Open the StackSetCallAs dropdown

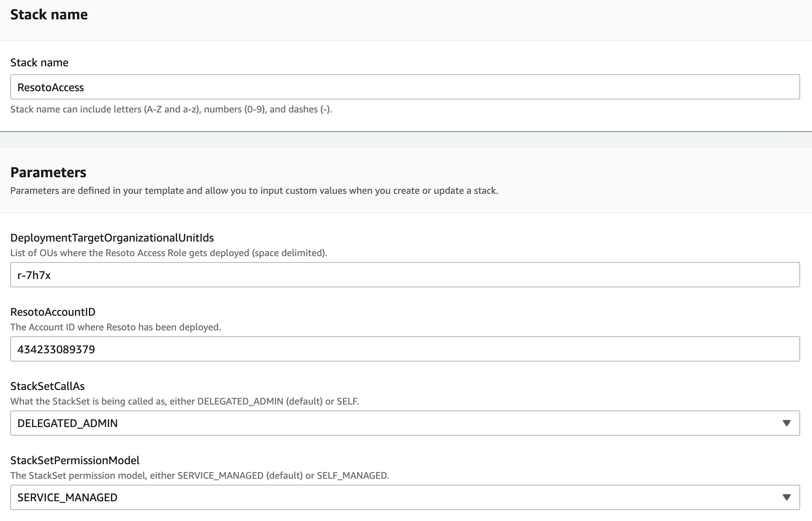(x=405, y=423)
